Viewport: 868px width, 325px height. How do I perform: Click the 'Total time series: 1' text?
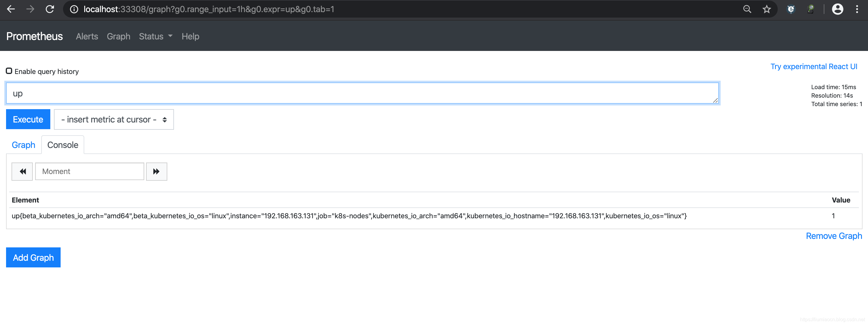click(x=837, y=104)
